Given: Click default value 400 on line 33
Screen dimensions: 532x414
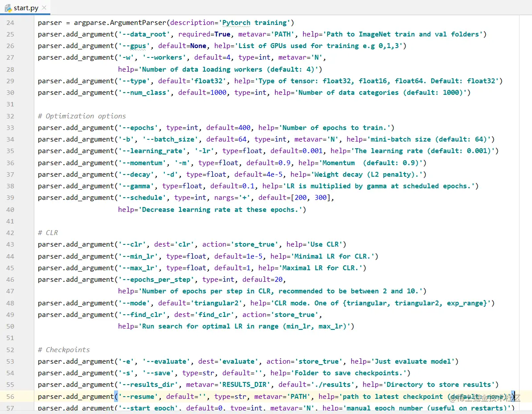Looking at the screenshot, I should [x=244, y=128].
